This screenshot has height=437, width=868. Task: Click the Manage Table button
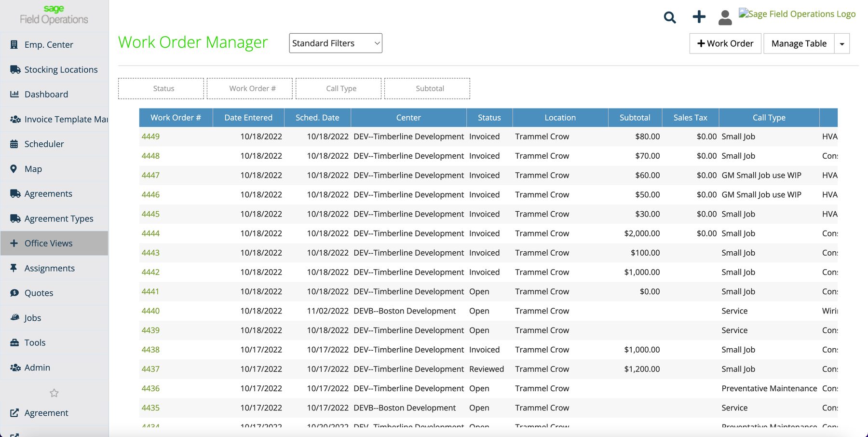799,43
